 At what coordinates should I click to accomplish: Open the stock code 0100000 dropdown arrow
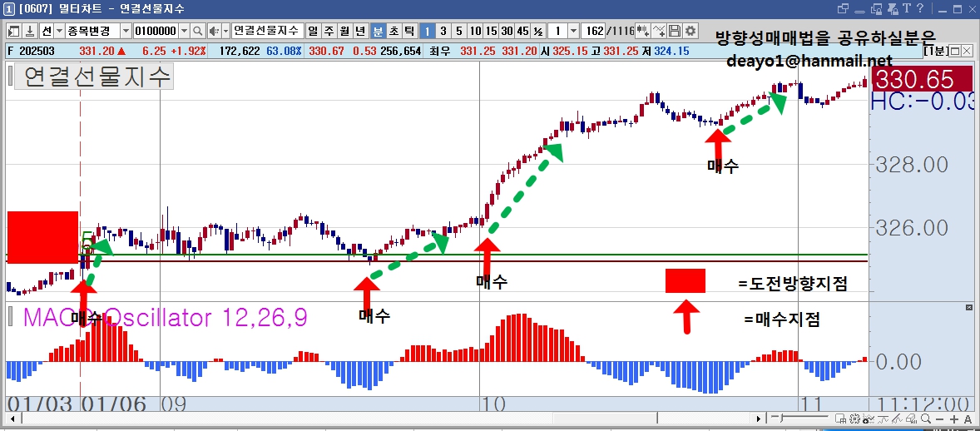tap(185, 31)
